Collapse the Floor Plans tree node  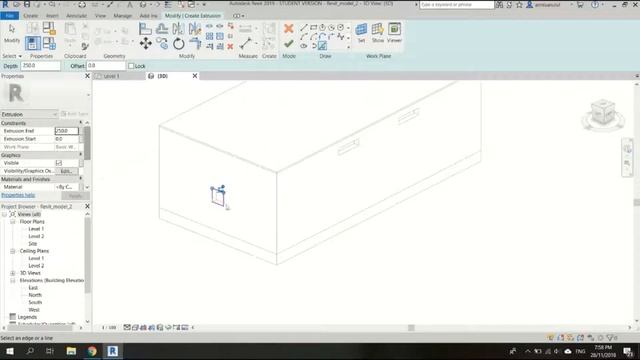click(x=13, y=222)
